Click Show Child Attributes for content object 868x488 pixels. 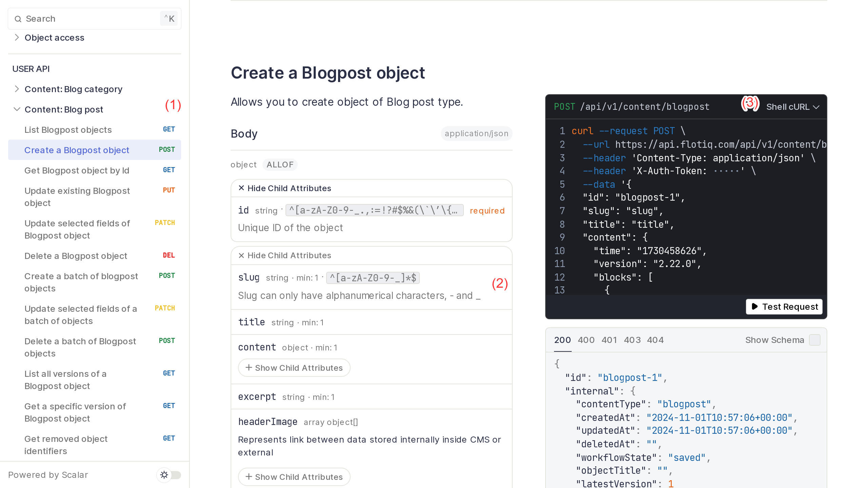click(294, 367)
